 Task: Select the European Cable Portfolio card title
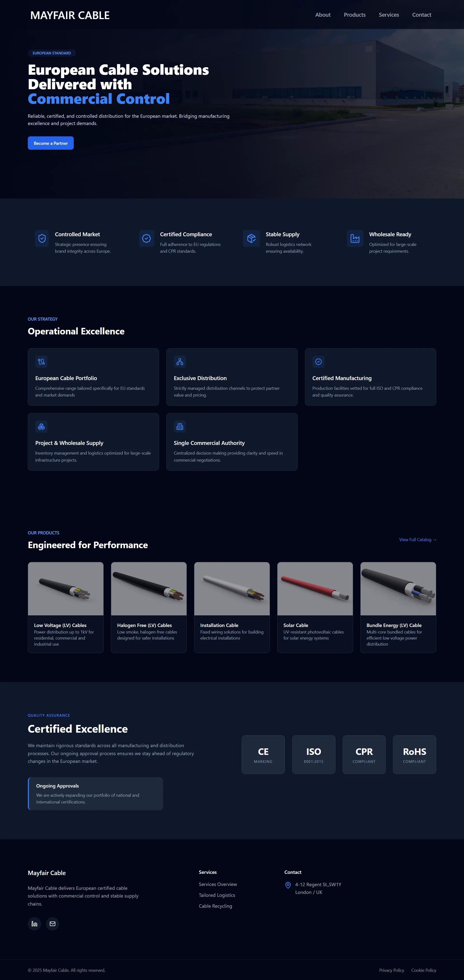66,378
